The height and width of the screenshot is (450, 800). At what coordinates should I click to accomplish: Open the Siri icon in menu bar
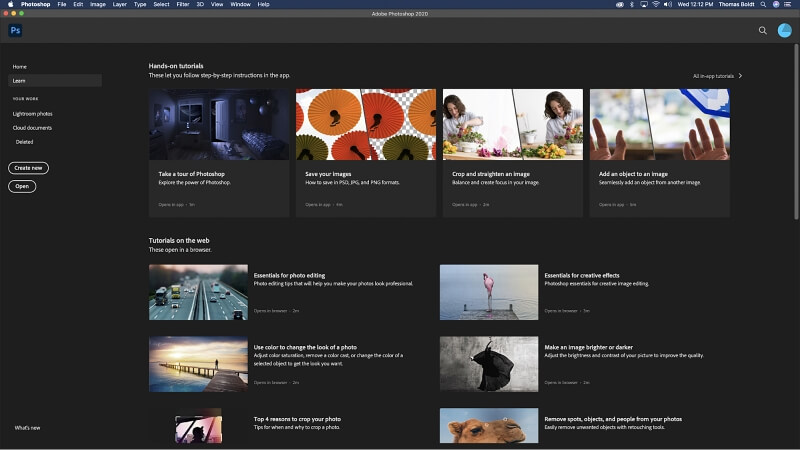pos(776,4)
